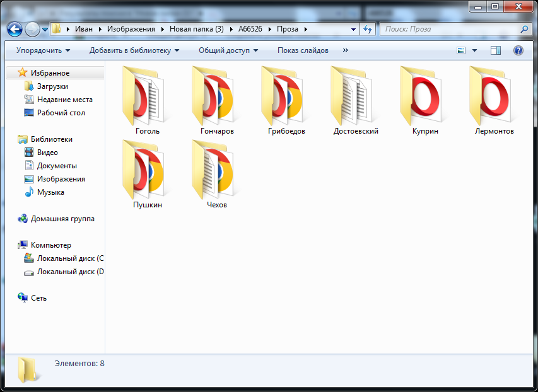The height and width of the screenshot is (392, 538).
Task: Click Проза segment in address path
Action: tap(288, 29)
